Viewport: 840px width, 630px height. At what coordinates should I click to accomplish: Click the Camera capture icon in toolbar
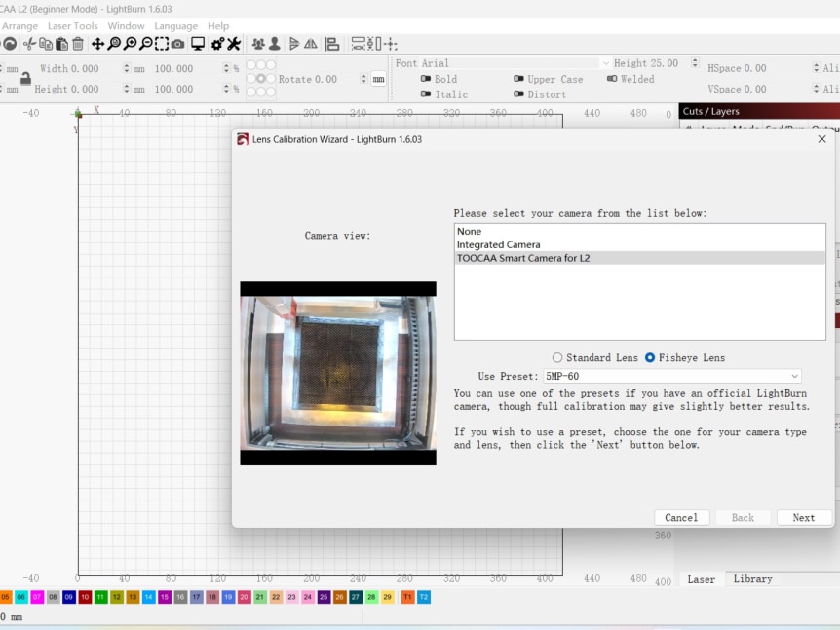pos(178,44)
